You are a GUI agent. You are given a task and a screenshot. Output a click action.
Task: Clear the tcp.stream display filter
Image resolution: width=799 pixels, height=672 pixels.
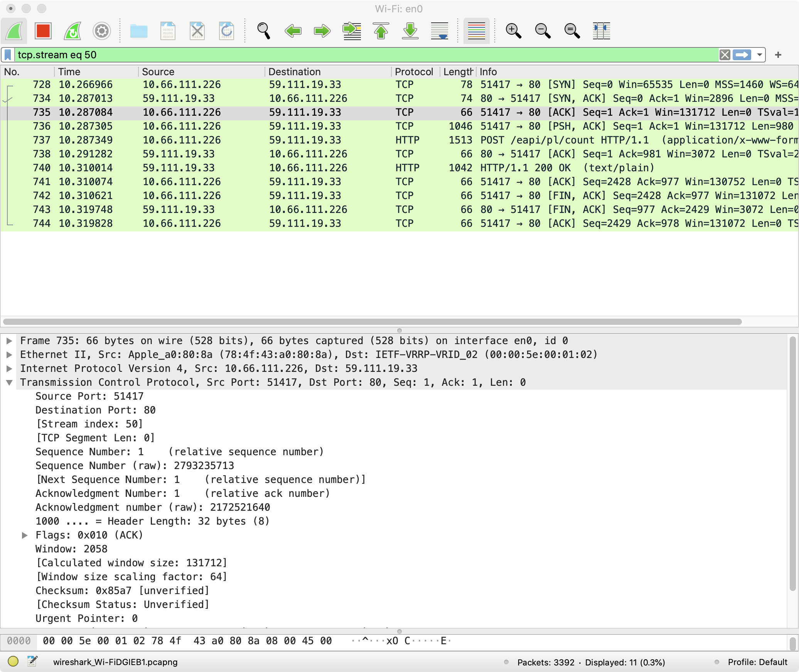pyautogui.click(x=725, y=55)
